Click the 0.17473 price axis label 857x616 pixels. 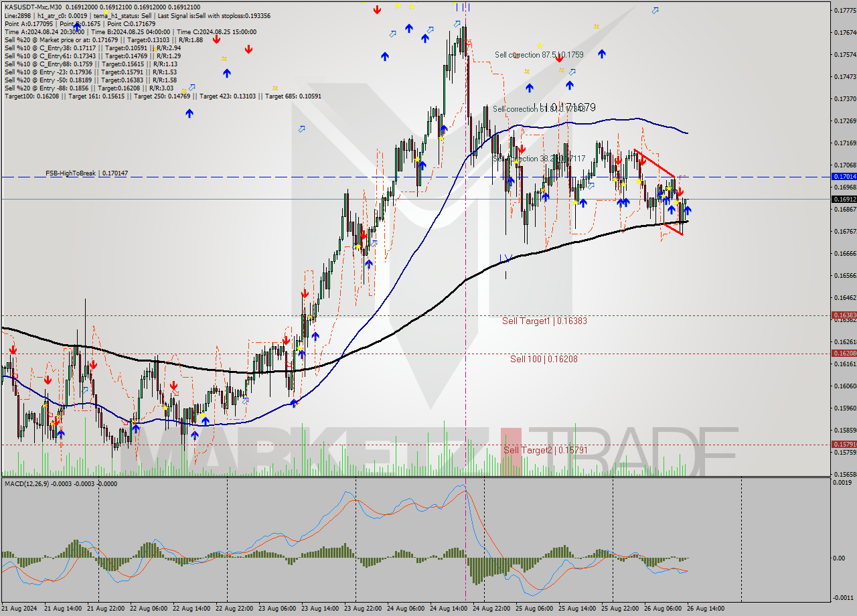844,76
